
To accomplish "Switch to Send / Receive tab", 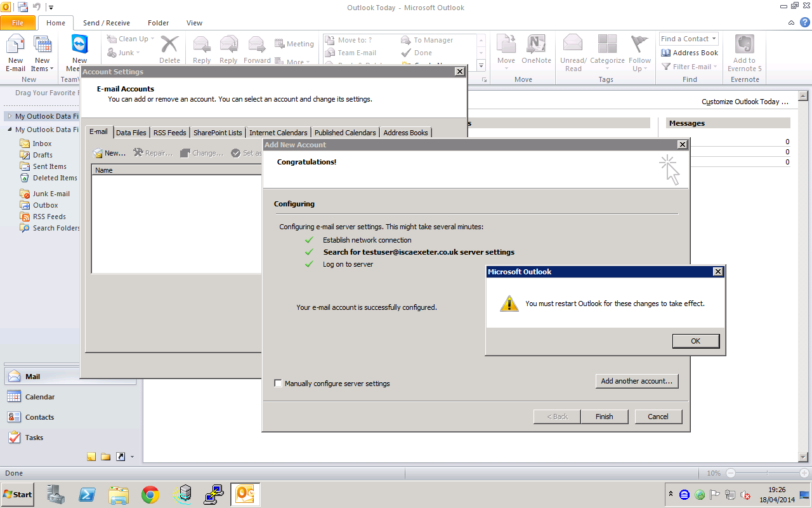I will [x=107, y=23].
